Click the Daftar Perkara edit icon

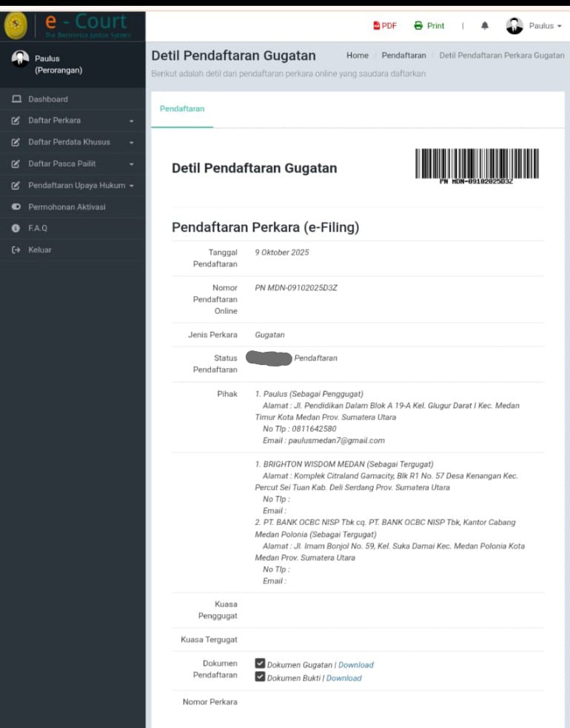(x=16, y=121)
